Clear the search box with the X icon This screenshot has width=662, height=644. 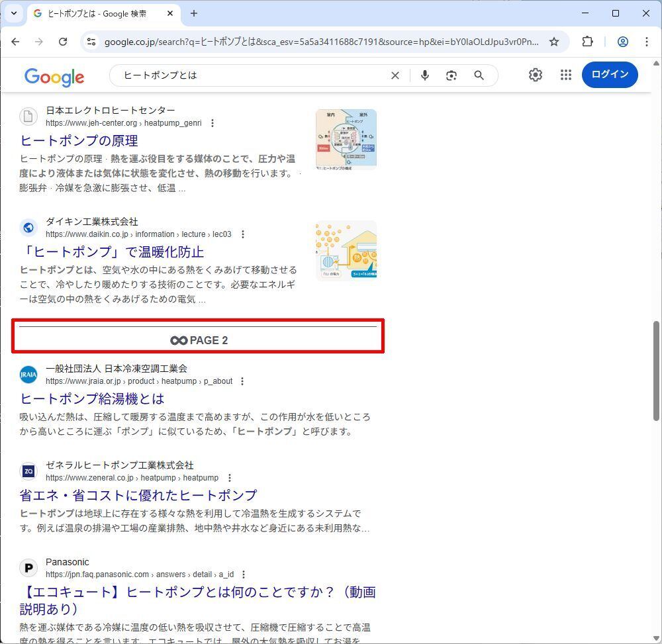point(395,75)
